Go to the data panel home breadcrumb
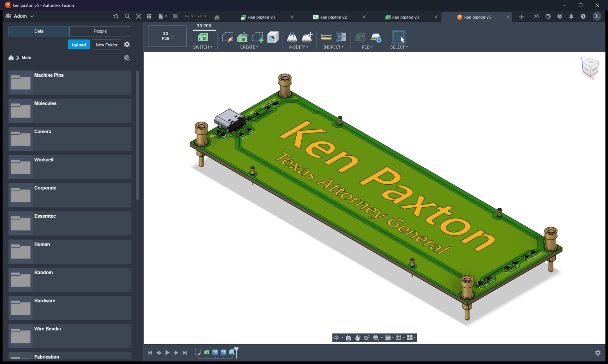Image resolution: width=608 pixels, height=364 pixels. (x=11, y=58)
